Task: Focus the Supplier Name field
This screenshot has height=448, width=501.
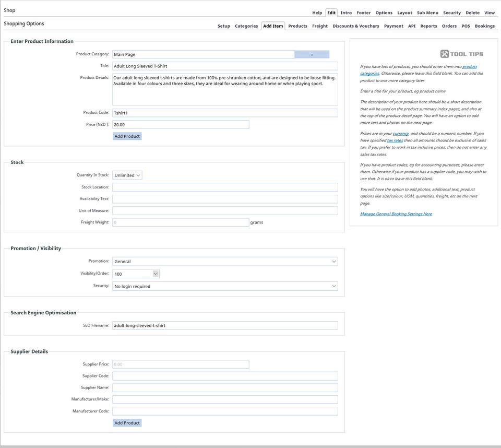Action: point(225,387)
